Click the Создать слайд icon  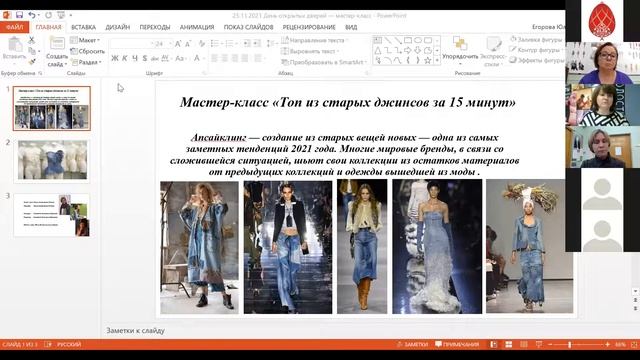coord(57,44)
